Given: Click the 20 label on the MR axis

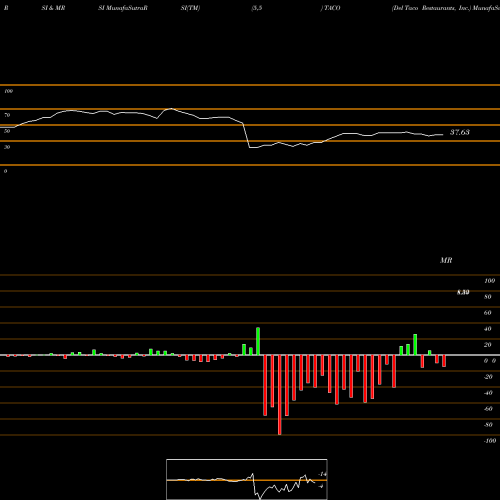Looking at the screenshot, I should [x=488, y=345].
